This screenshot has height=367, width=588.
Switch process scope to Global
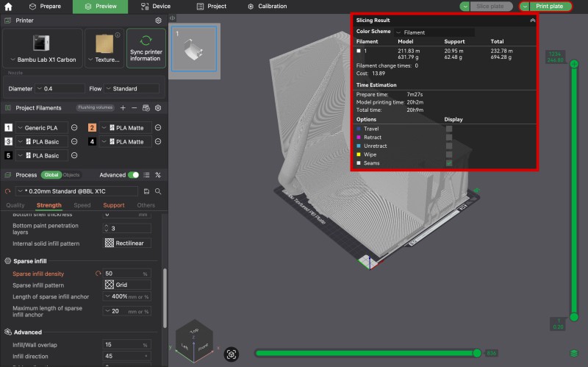(51, 175)
